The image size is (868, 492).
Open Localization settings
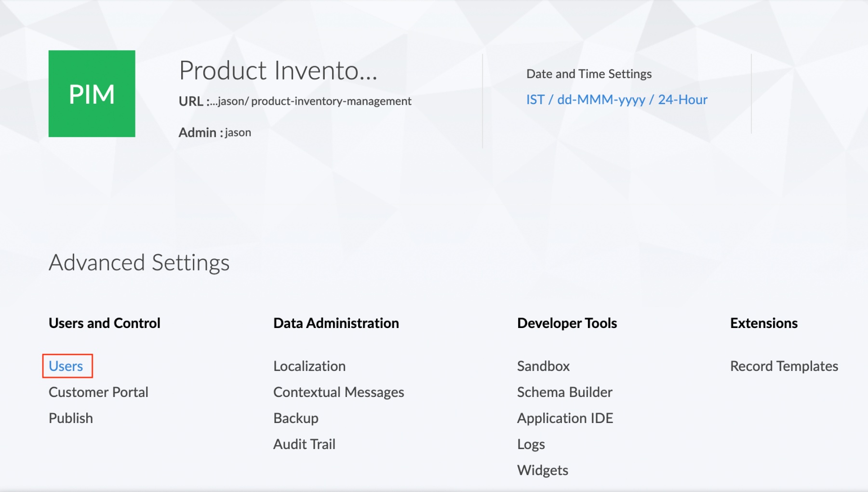coord(309,366)
